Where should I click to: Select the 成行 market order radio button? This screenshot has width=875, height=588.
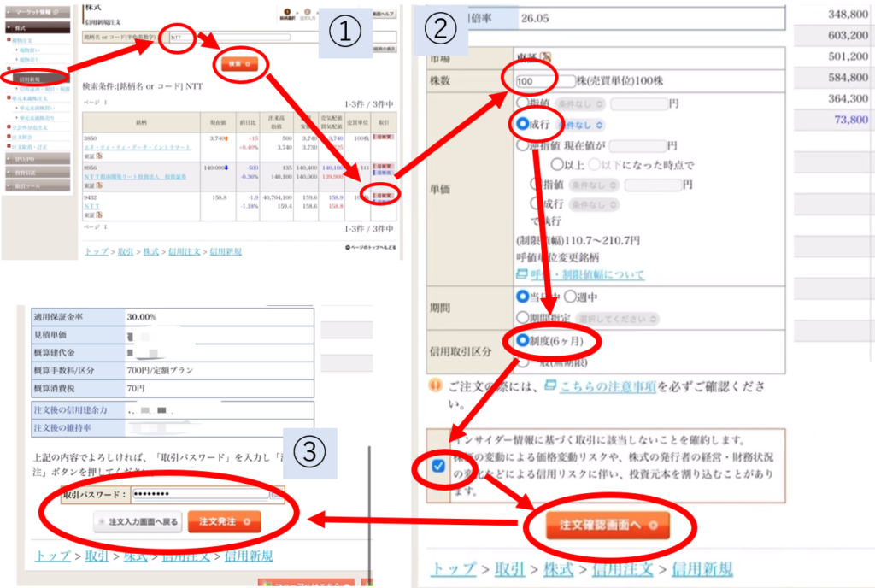[523, 124]
